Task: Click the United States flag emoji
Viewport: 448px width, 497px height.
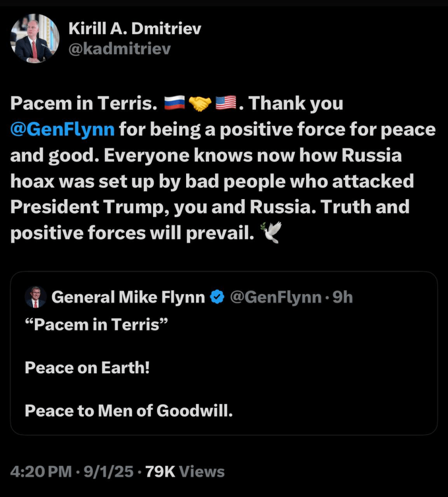Action: [x=225, y=103]
